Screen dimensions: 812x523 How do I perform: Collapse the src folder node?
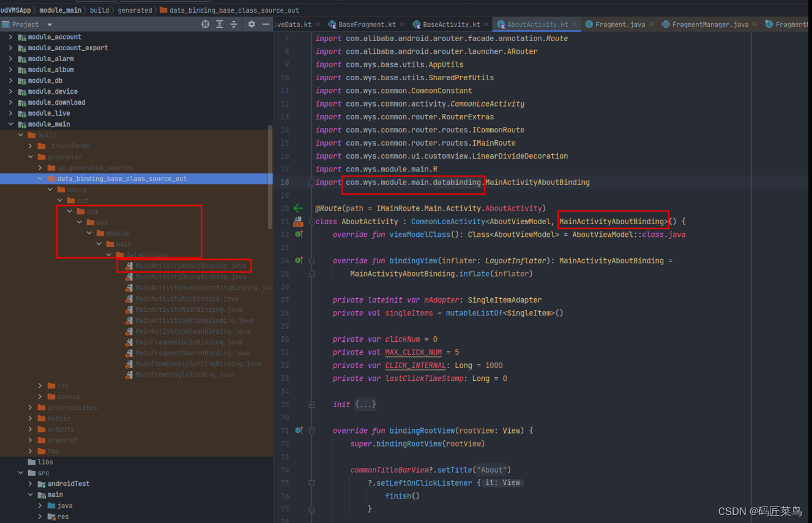click(x=21, y=473)
